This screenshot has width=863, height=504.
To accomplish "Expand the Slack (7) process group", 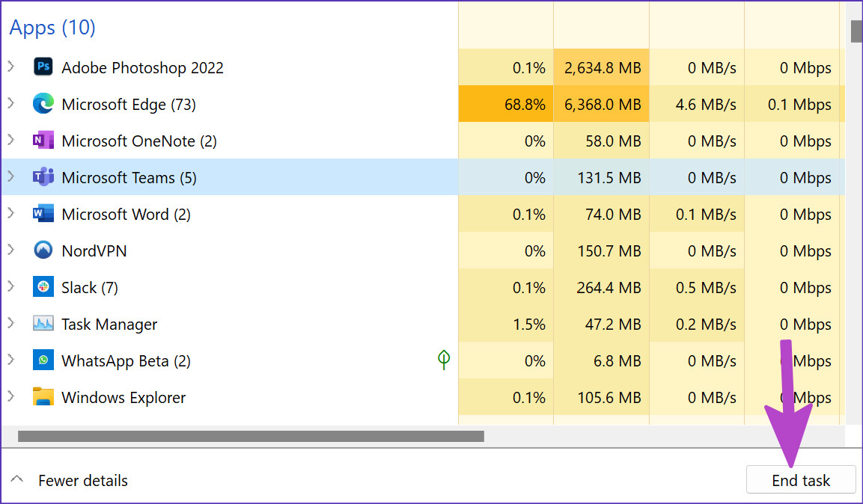I will [11, 287].
